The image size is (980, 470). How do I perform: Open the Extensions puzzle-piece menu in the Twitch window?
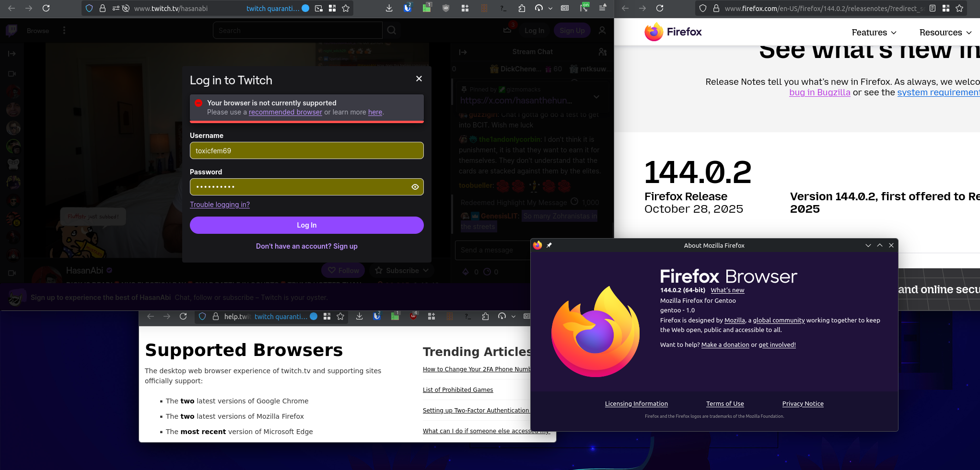tap(522, 8)
